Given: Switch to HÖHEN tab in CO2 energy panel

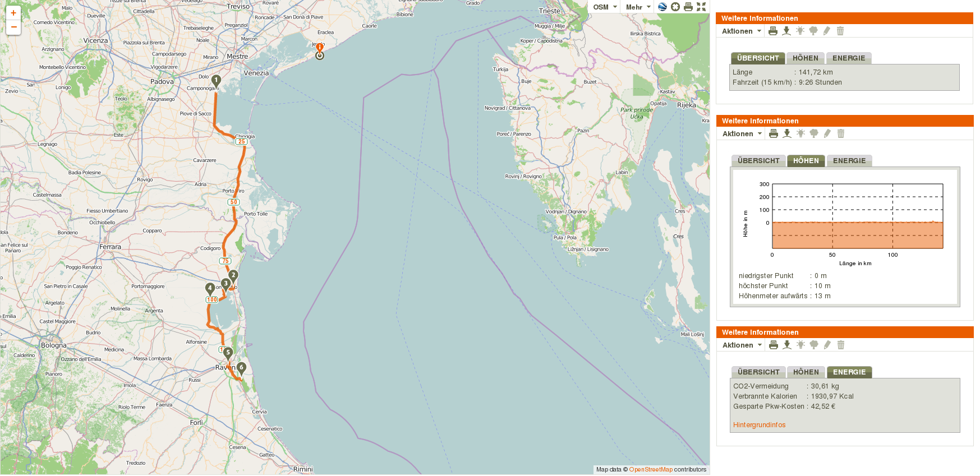Looking at the screenshot, I should [x=806, y=372].
